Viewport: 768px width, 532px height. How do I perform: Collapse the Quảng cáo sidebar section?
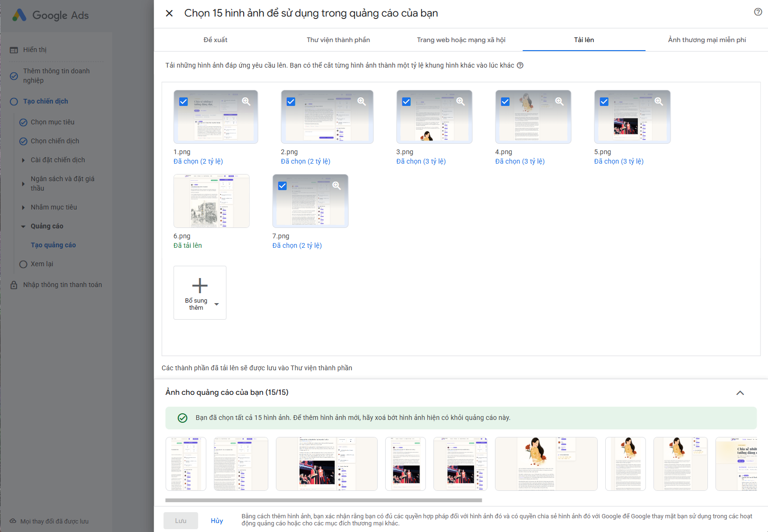[x=23, y=227]
